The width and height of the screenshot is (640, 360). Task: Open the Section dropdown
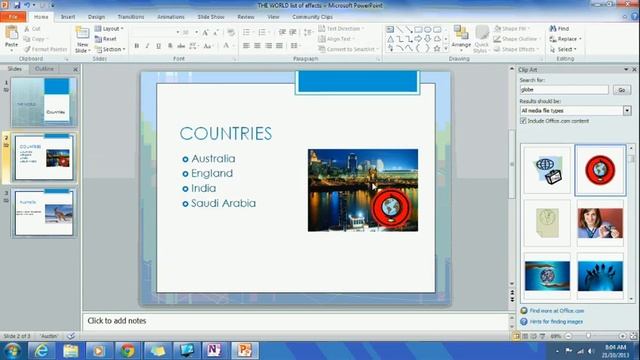[110, 49]
